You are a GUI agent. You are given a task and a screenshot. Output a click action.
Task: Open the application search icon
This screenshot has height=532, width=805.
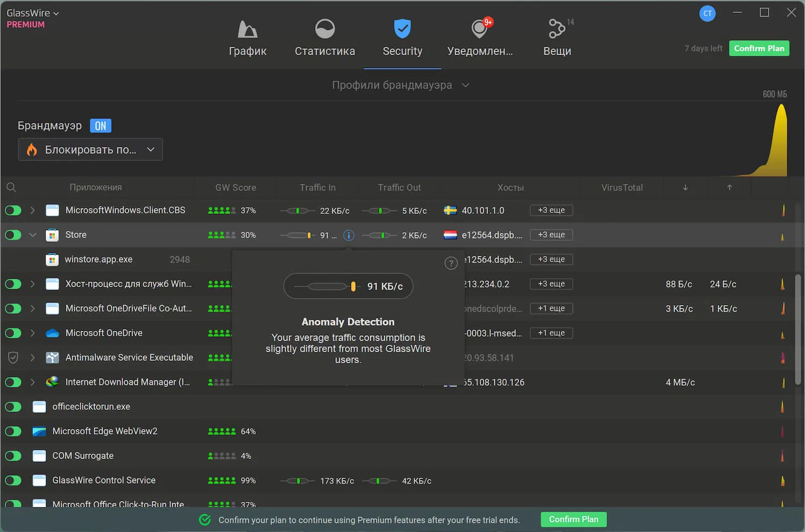coord(11,187)
